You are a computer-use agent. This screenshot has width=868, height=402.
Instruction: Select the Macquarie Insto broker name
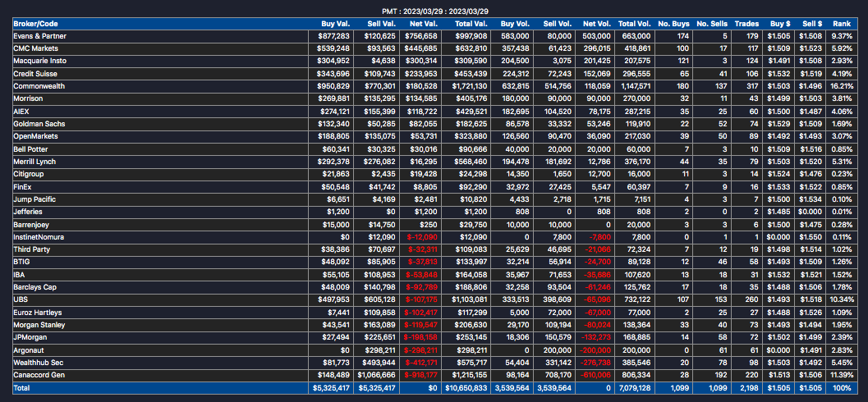40,61
